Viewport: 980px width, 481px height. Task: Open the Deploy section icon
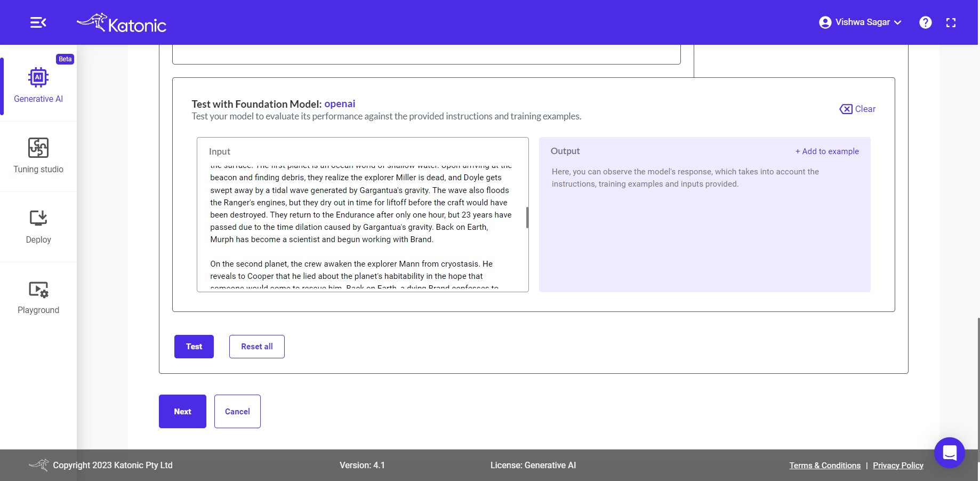[x=38, y=218]
